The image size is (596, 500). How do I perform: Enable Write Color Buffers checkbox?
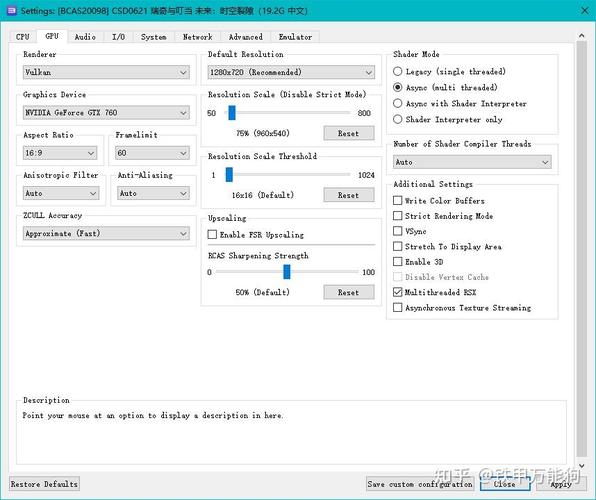point(398,200)
